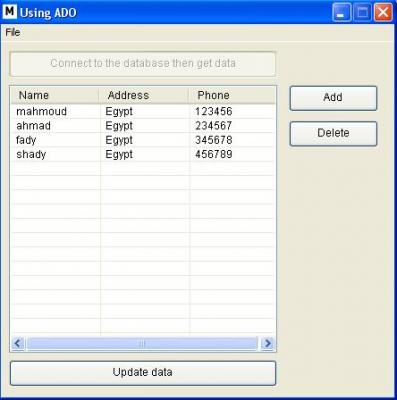Click the table's right scroll arrow
Image resolution: width=397 pixels, height=400 pixels.
268,343
